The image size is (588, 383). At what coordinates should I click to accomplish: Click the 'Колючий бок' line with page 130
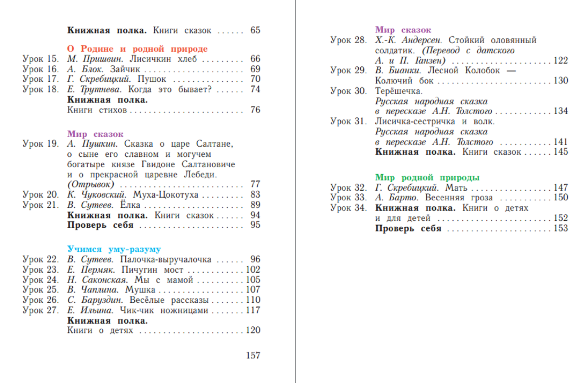[x=472, y=81]
